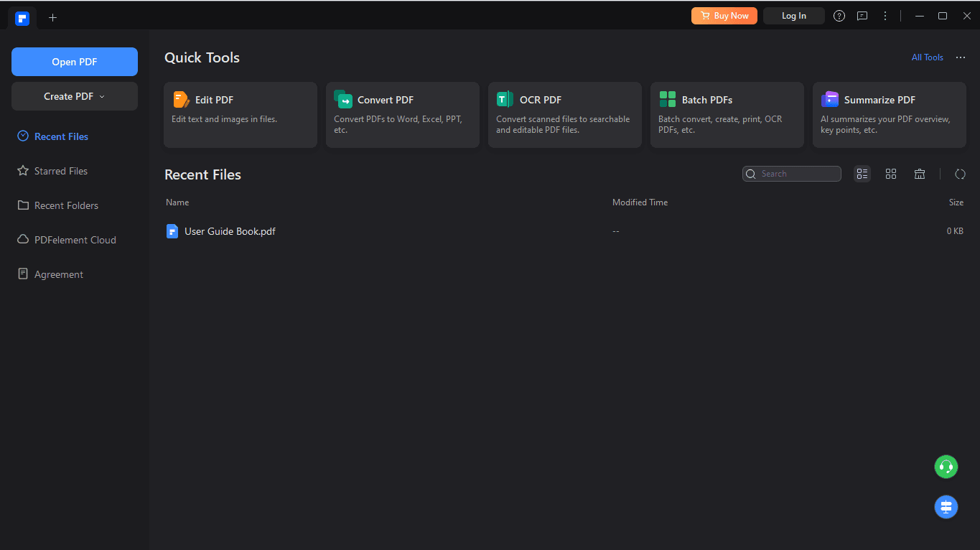
Task: Select the Summarize PDF description text
Action: click(885, 125)
